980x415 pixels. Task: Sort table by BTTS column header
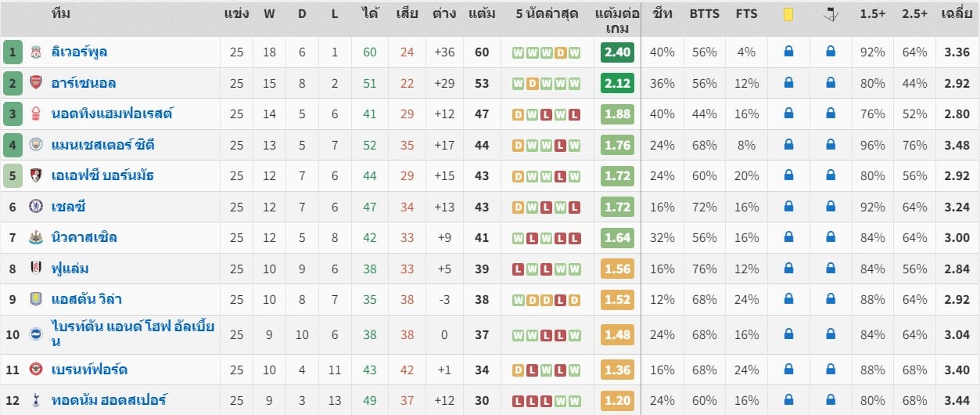[705, 14]
